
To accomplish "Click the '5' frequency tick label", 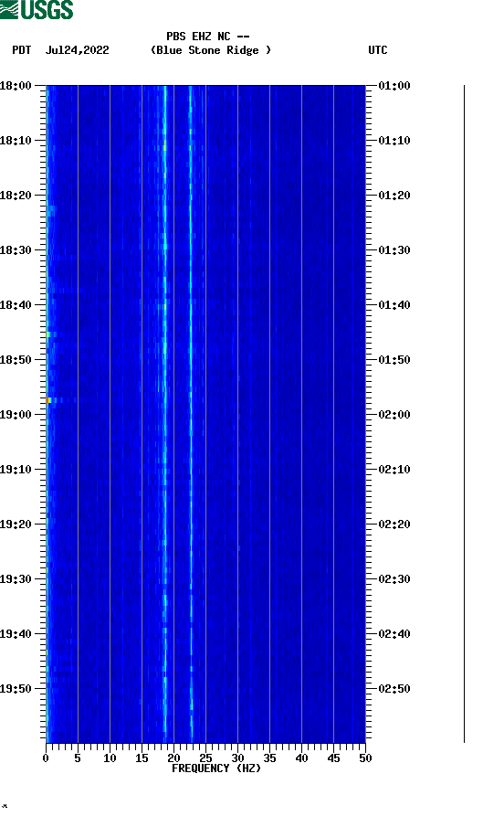I will coord(78,758).
